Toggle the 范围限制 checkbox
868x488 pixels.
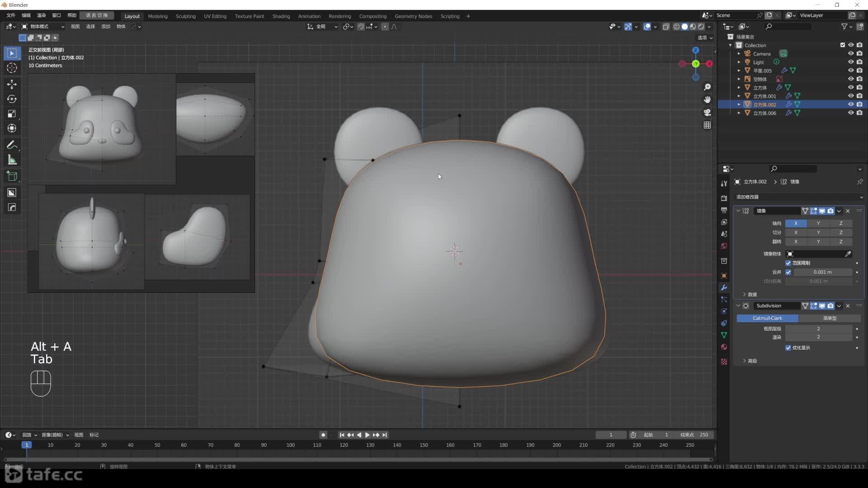point(788,263)
